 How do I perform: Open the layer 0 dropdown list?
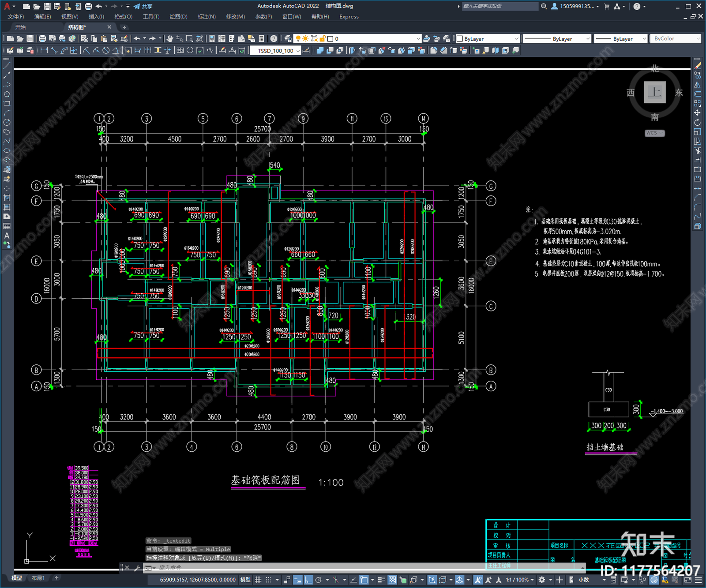point(374,39)
